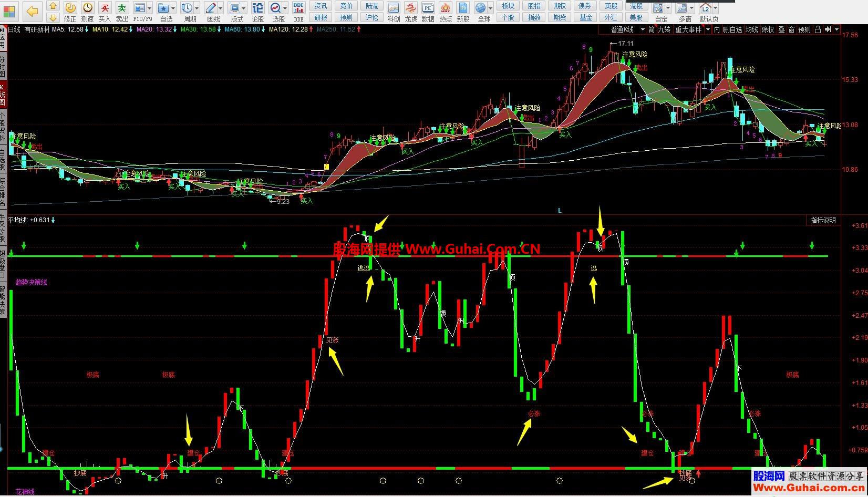This screenshot has height=497, width=868.
Task: Expand the 画线 dropdown arrow
Action: click(221, 8)
